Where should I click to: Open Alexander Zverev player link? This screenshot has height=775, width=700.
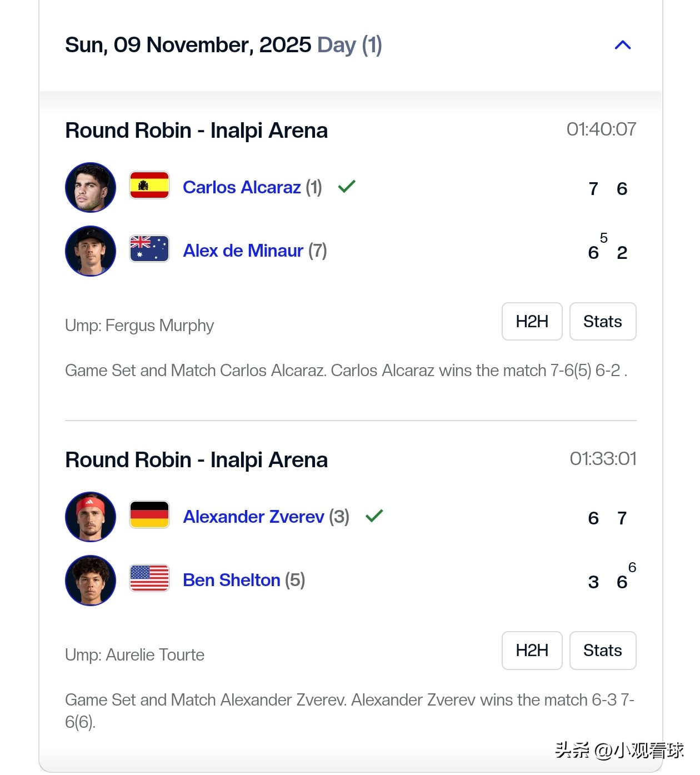tap(253, 517)
